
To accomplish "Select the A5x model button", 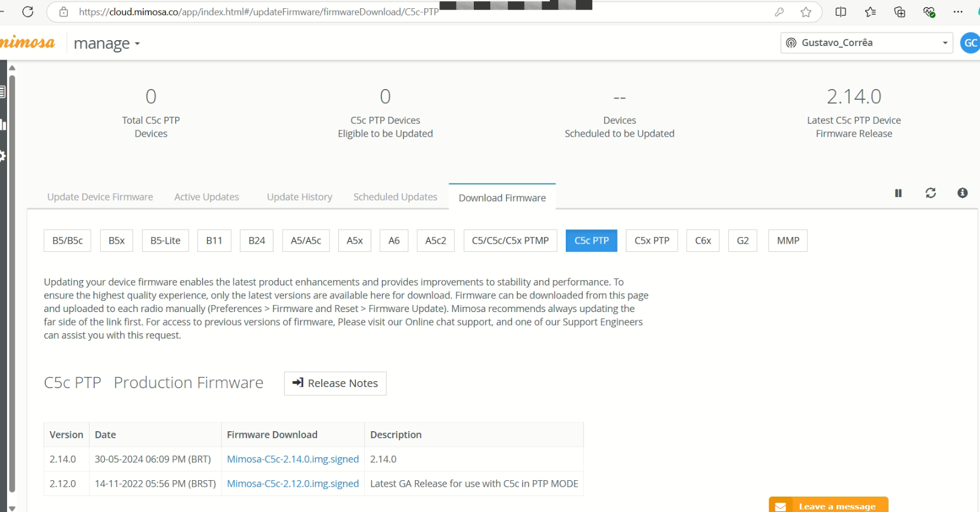I will (x=355, y=241).
